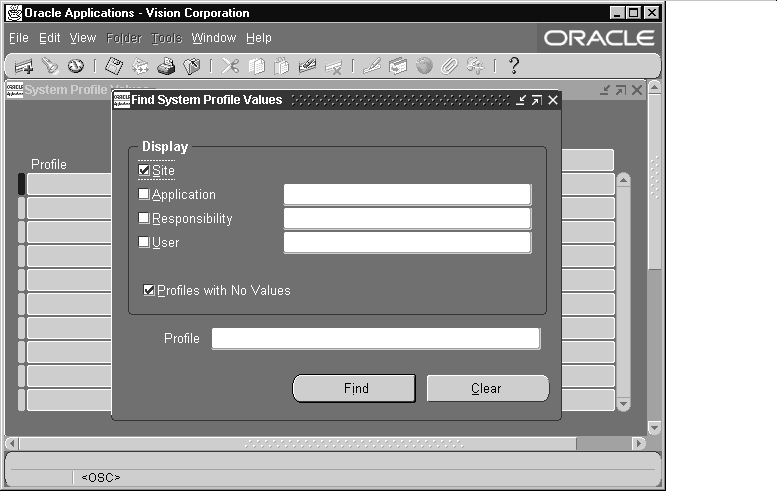Click the User text field
The height and width of the screenshot is (491, 777).
(407, 243)
